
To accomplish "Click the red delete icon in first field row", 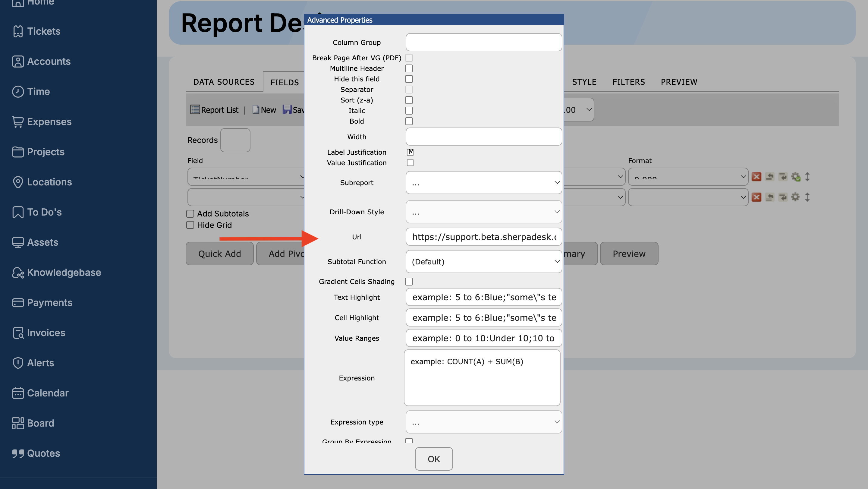I will tap(756, 177).
